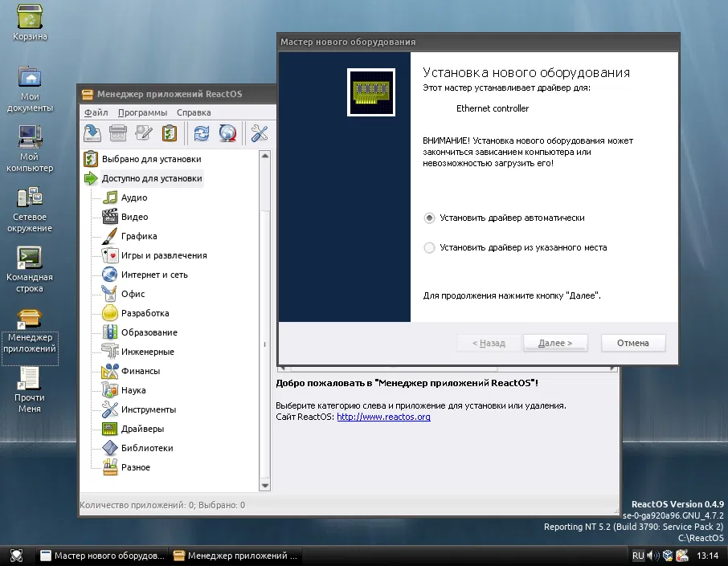Select the Офис category
This screenshot has width=728, height=566.
pos(133,294)
